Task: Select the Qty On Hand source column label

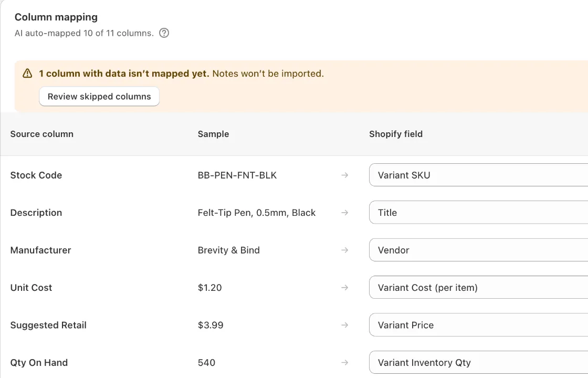Action: [39, 363]
